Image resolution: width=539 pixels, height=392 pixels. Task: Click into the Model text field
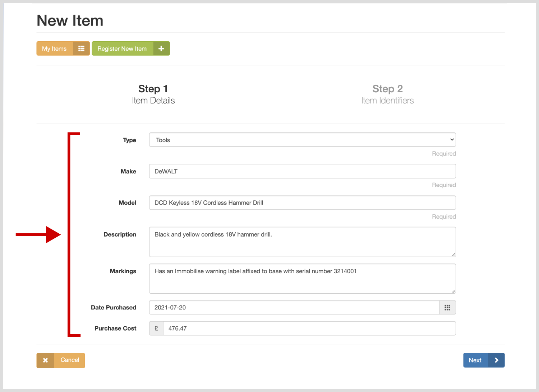pos(302,203)
